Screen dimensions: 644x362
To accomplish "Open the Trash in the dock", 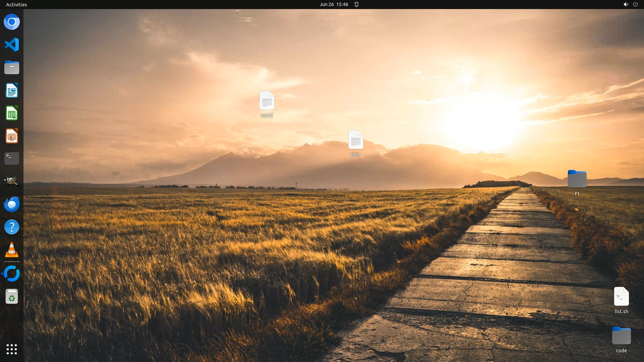I will (x=12, y=297).
